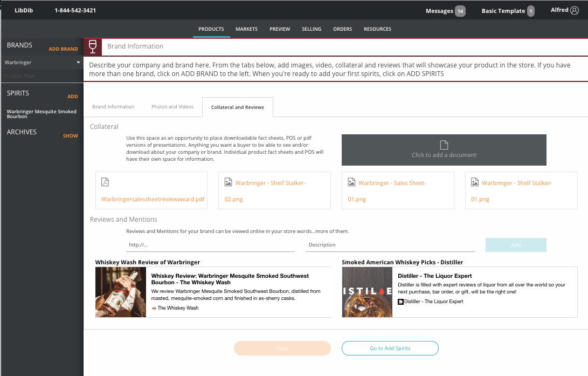Click the Messages count badge 14

pos(460,11)
